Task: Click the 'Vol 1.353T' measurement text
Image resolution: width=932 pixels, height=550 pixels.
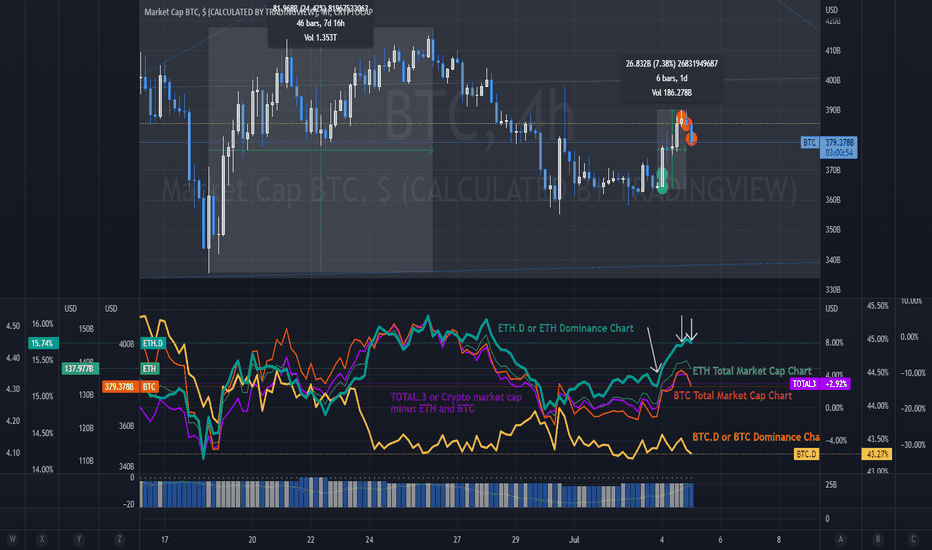Action: (x=320, y=37)
